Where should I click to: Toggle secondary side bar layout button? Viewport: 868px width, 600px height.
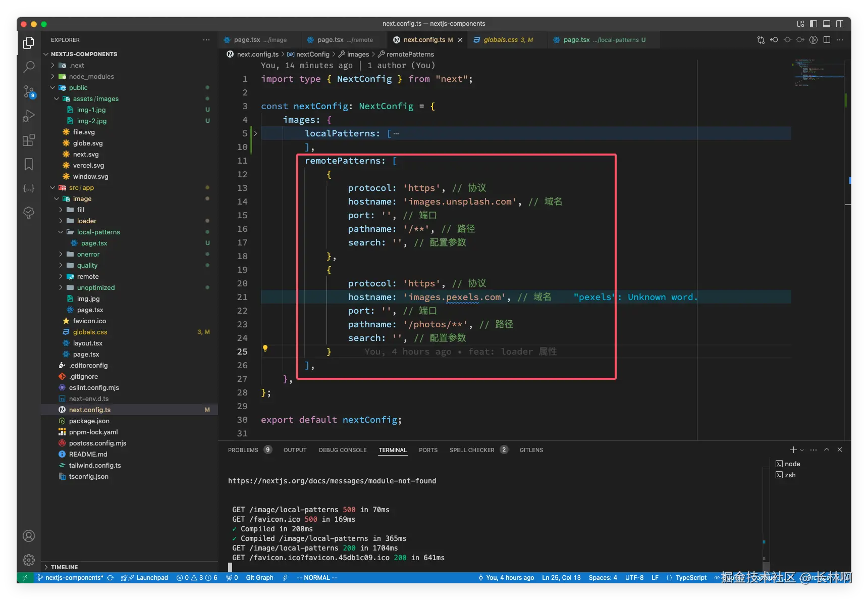point(840,24)
